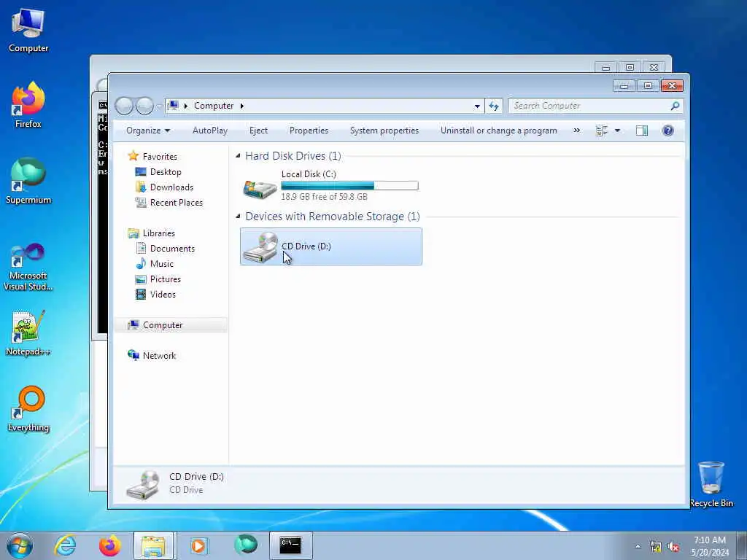This screenshot has width=747, height=560.
Task: Open System properties from the toolbar
Action: pos(384,131)
